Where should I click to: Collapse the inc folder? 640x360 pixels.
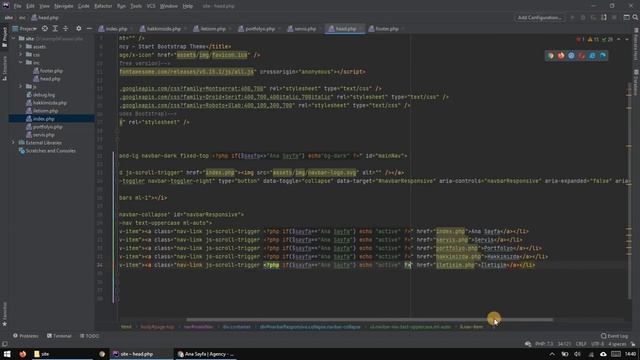21,62
